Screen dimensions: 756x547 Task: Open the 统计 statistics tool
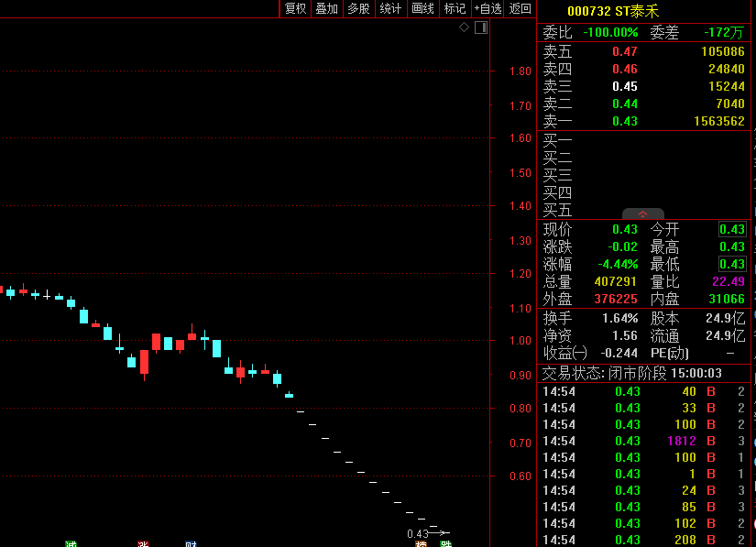point(390,8)
